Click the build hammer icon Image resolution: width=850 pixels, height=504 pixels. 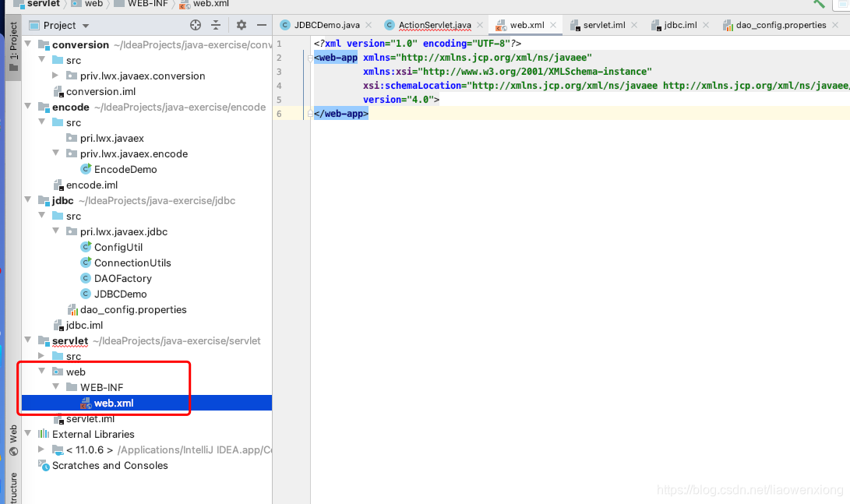coord(819,4)
